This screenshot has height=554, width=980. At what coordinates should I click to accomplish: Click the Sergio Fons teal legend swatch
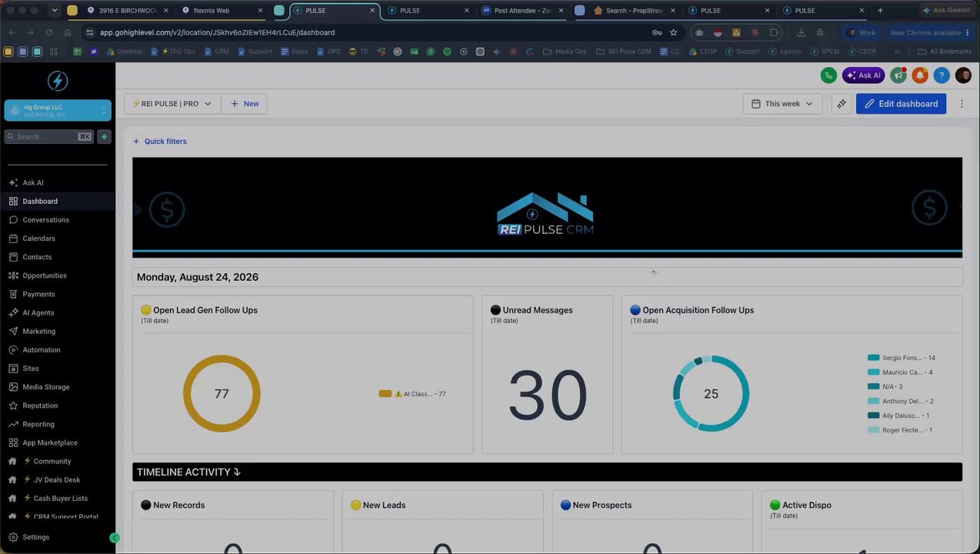click(873, 358)
